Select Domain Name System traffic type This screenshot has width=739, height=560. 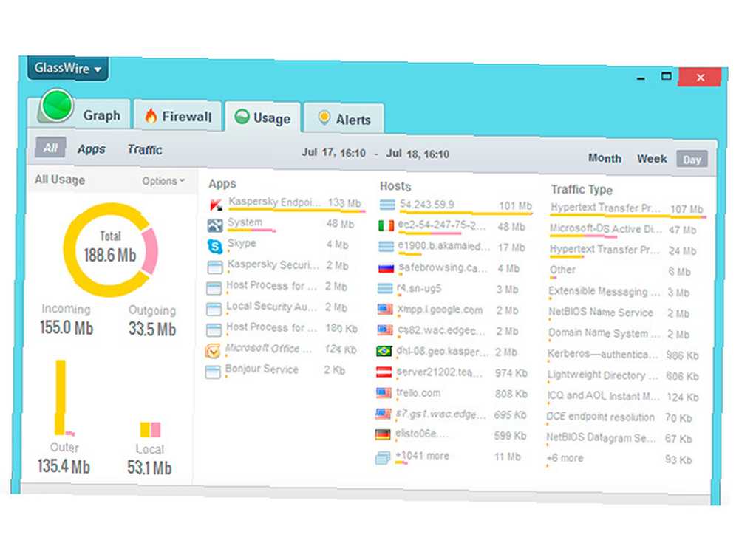click(x=619, y=333)
